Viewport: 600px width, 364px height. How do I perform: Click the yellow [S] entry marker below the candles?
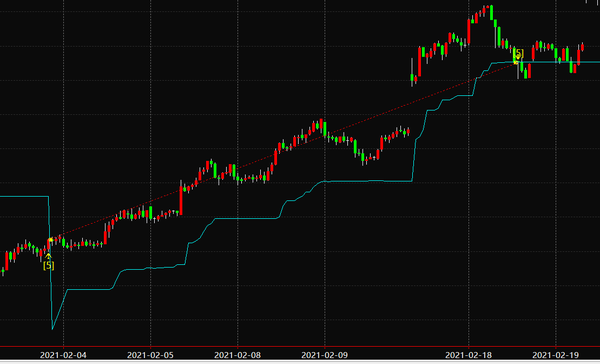click(x=49, y=265)
